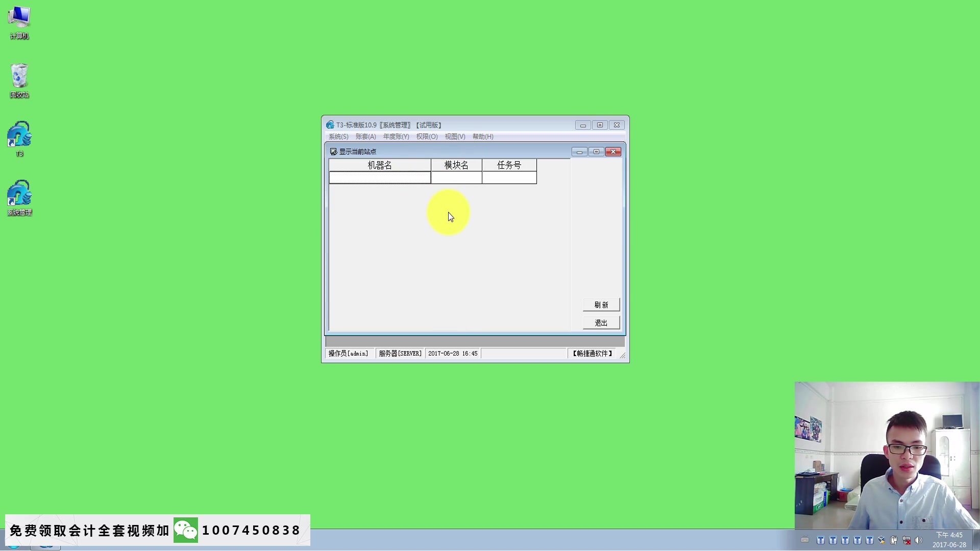
Task: Open the 年度账(Y) menu
Action: [396, 137]
